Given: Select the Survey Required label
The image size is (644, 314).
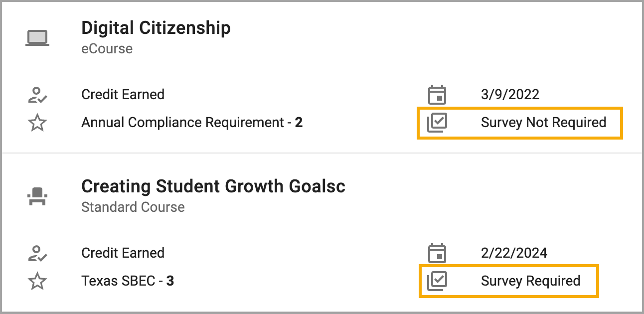Looking at the screenshot, I should click(x=530, y=281).
